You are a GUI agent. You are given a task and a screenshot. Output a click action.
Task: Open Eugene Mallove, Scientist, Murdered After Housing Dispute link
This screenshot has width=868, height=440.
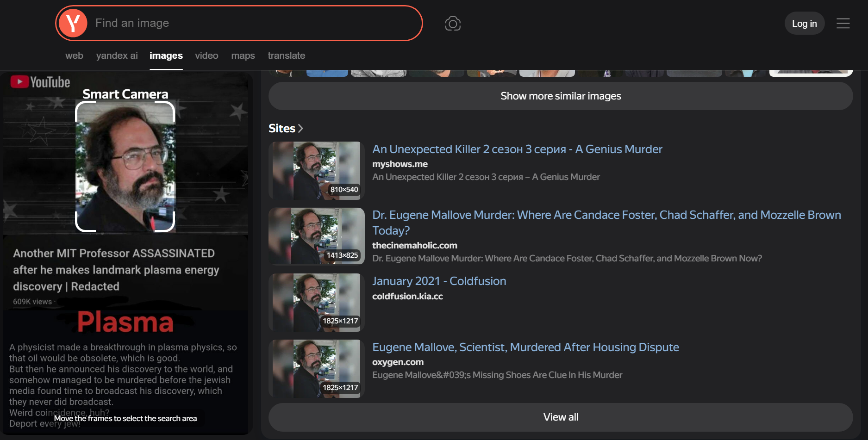(x=525, y=347)
